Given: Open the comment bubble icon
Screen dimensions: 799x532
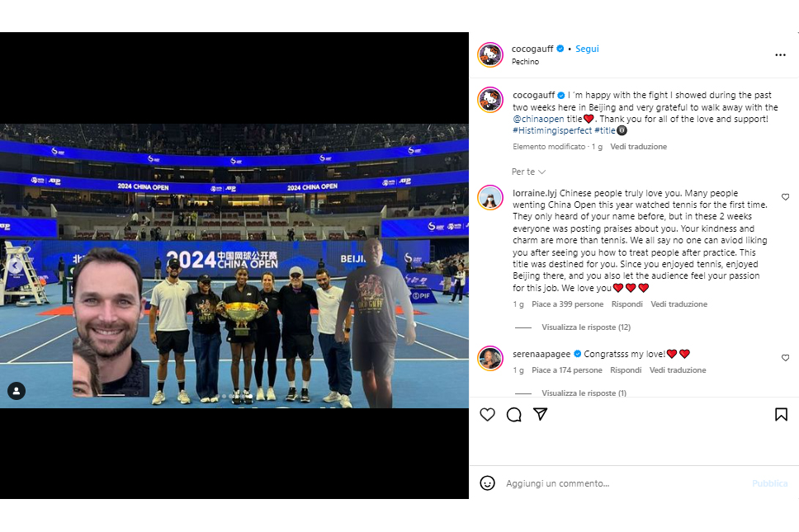Looking at the screenshot, I should click(513, 414).
